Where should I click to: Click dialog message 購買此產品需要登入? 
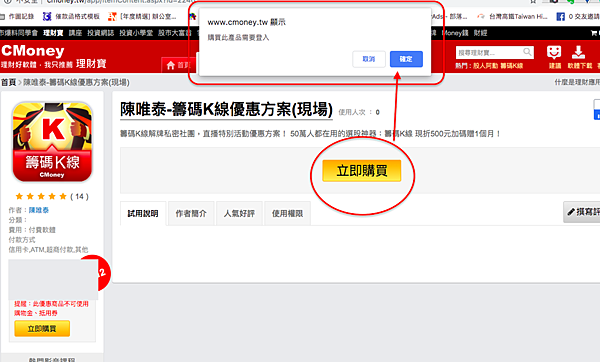click(238, 38)
